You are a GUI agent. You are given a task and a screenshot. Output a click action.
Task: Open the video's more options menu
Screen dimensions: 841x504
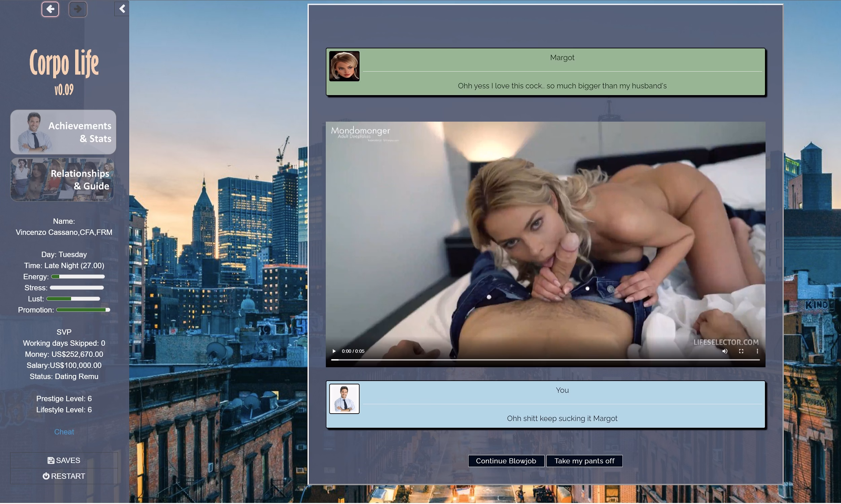[x=757, y=351]
